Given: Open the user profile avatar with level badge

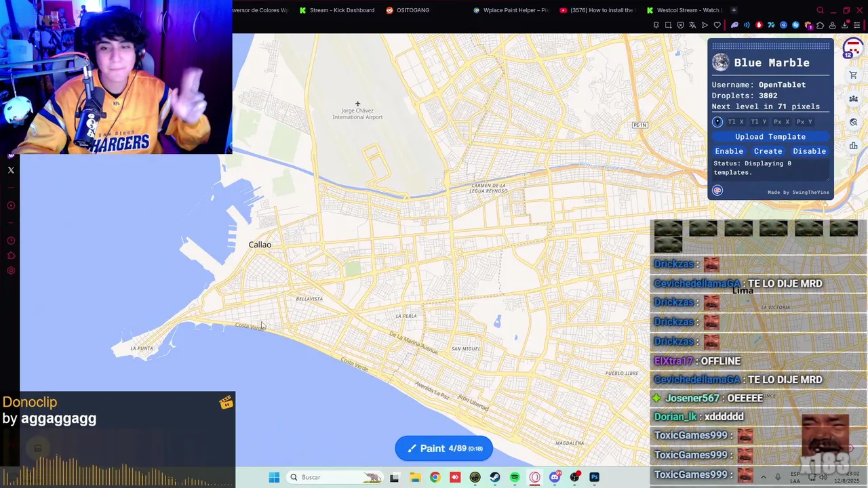Looking at the screenshot, I should pos(852,49).
